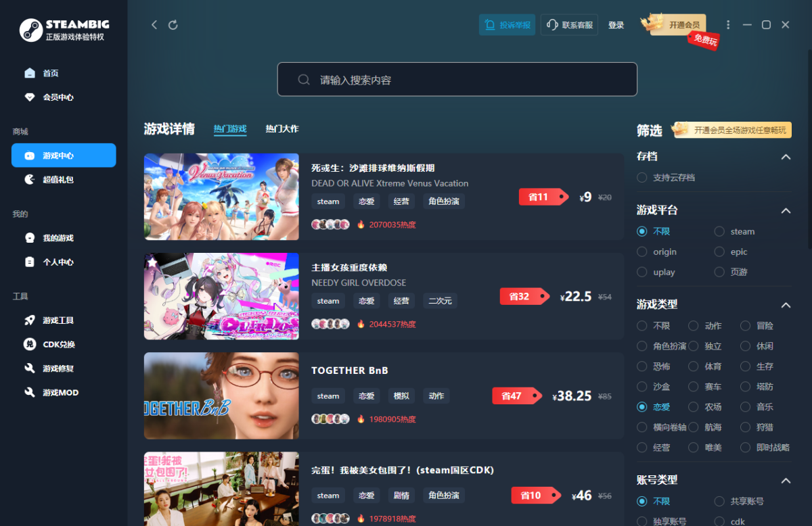
Task: Click 投诉举报 button
Action: 507,25
